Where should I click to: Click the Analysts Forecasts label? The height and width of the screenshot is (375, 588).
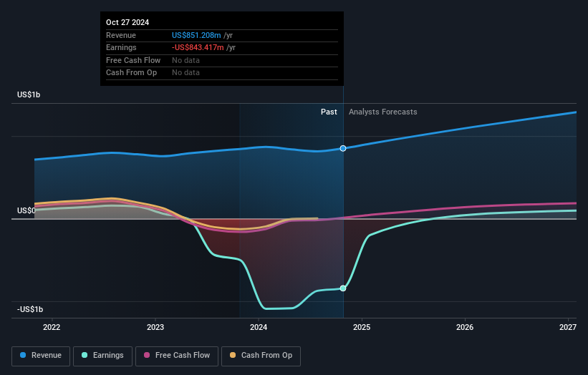click(x=383, y=112)
